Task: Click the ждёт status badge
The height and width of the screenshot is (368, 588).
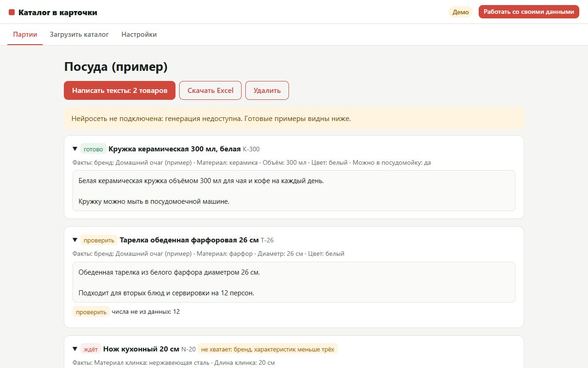Action: tap(90, 349)
